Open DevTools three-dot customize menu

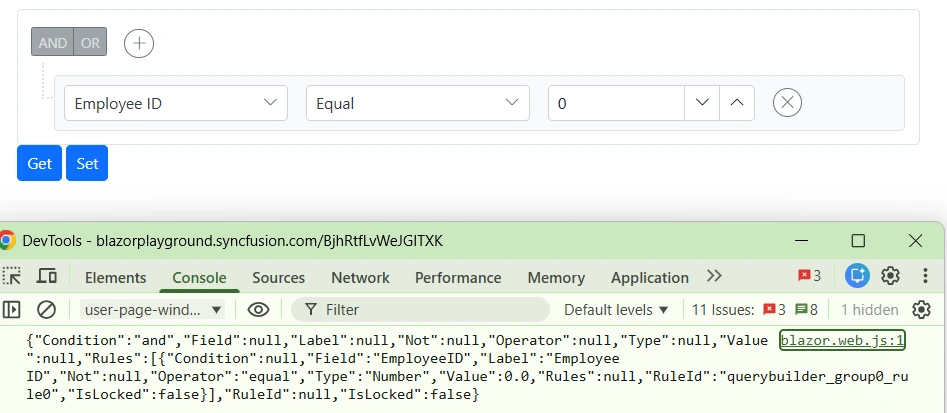click(x=925, y=276)
